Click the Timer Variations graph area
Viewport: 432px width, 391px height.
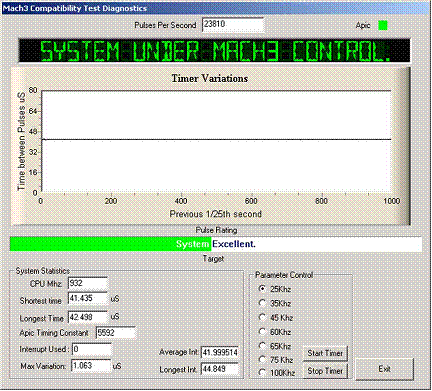[x=216, y=142]
